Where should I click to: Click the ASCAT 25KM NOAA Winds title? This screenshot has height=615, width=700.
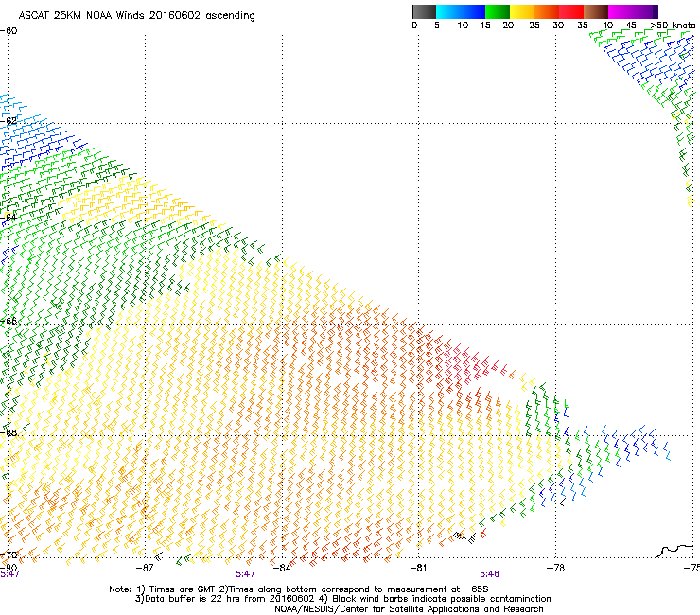(136, 16)
